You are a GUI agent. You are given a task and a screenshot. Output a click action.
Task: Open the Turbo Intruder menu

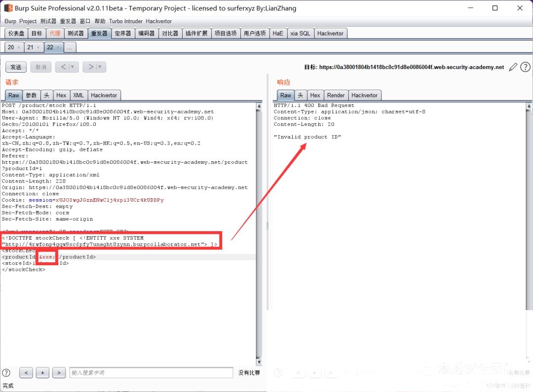pos(126,21)
